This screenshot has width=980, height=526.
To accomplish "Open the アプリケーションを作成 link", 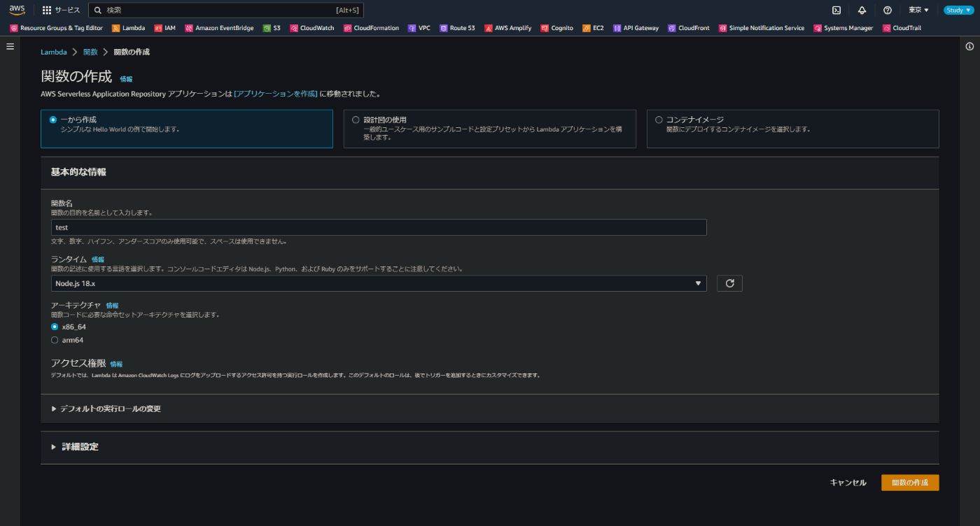I will click(x=276, y=93).
